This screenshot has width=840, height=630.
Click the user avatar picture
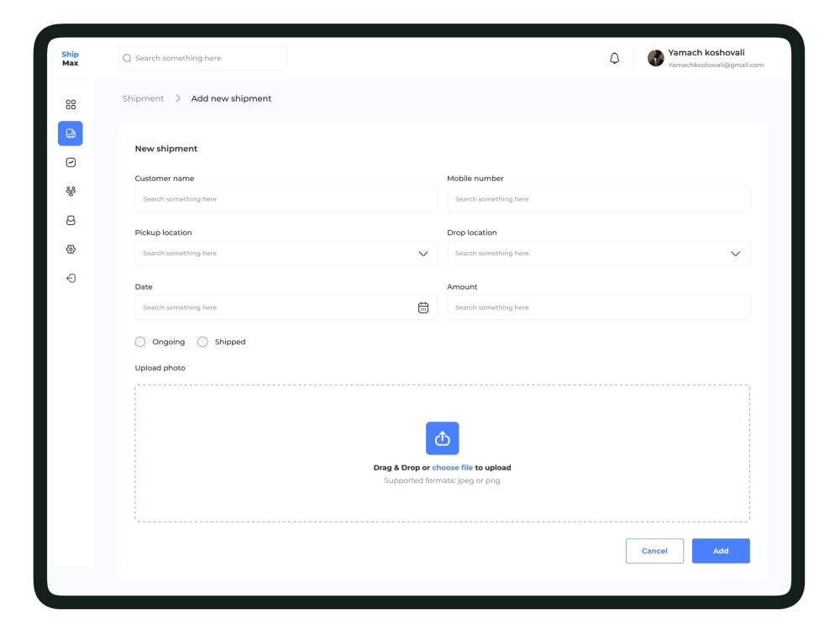[656, 58]
